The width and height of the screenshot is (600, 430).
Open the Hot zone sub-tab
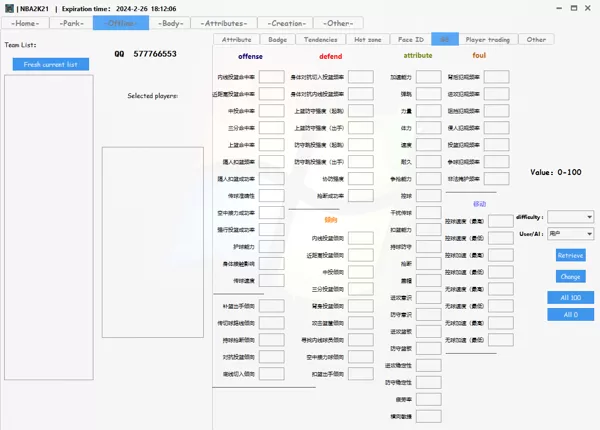coord(368,39)
